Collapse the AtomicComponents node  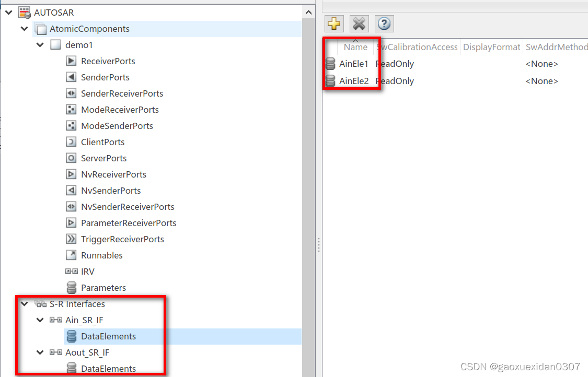tap(25, 29)
